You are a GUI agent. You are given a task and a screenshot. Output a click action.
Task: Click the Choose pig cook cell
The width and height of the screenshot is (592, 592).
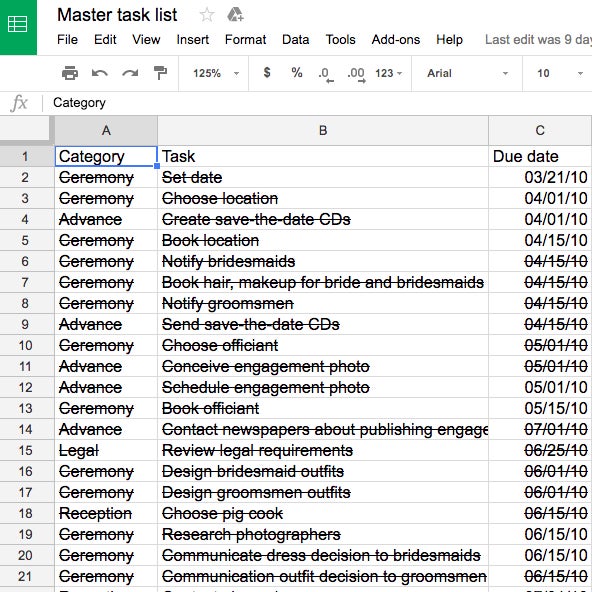pyautogui.click(x=323, y=513)
